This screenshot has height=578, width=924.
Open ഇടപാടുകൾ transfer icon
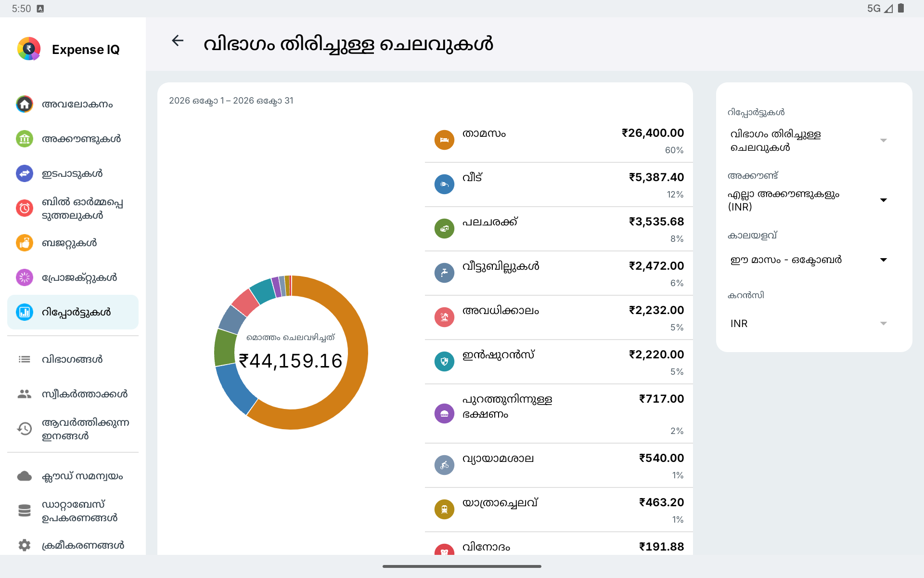(x=25, y=173)
